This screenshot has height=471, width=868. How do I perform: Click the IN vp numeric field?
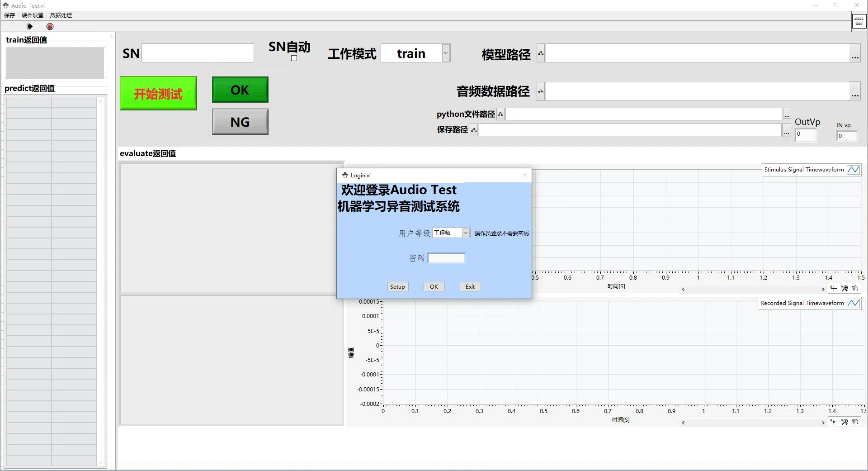tap(846, 136)
